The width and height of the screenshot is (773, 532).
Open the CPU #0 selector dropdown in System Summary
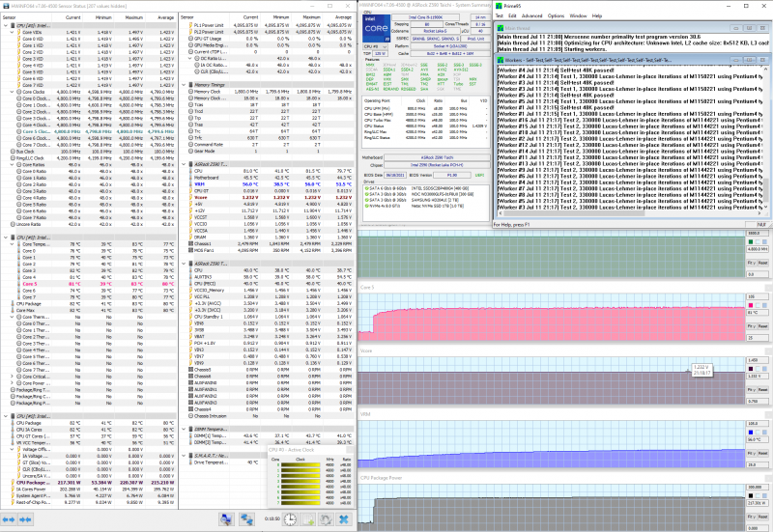376,46
